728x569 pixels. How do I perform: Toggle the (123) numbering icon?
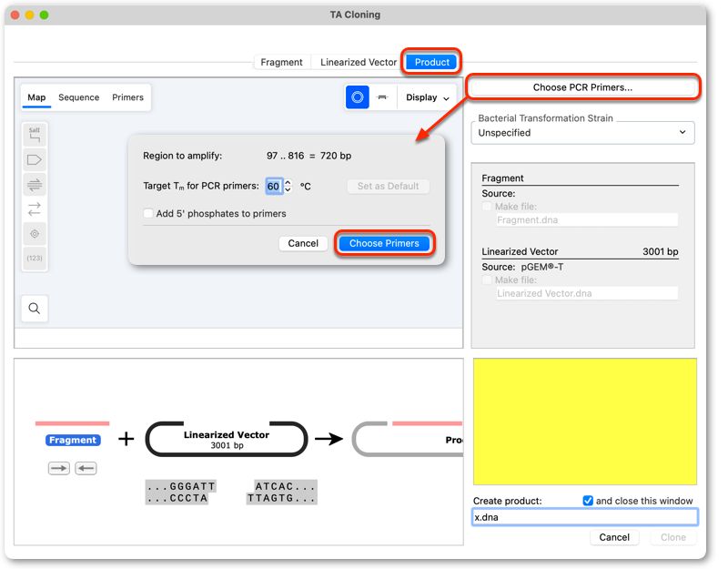(x=35, y=258)
